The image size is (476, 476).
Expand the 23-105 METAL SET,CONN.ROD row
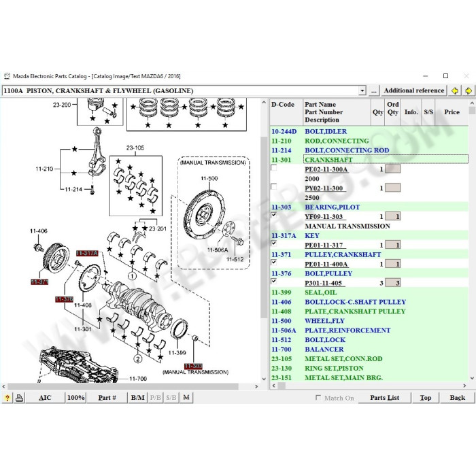click(x=369, y=359)
